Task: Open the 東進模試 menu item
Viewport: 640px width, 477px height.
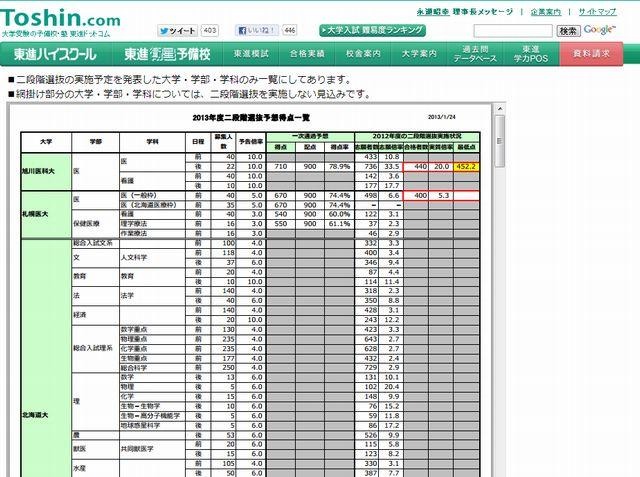Action: (251, 54)
